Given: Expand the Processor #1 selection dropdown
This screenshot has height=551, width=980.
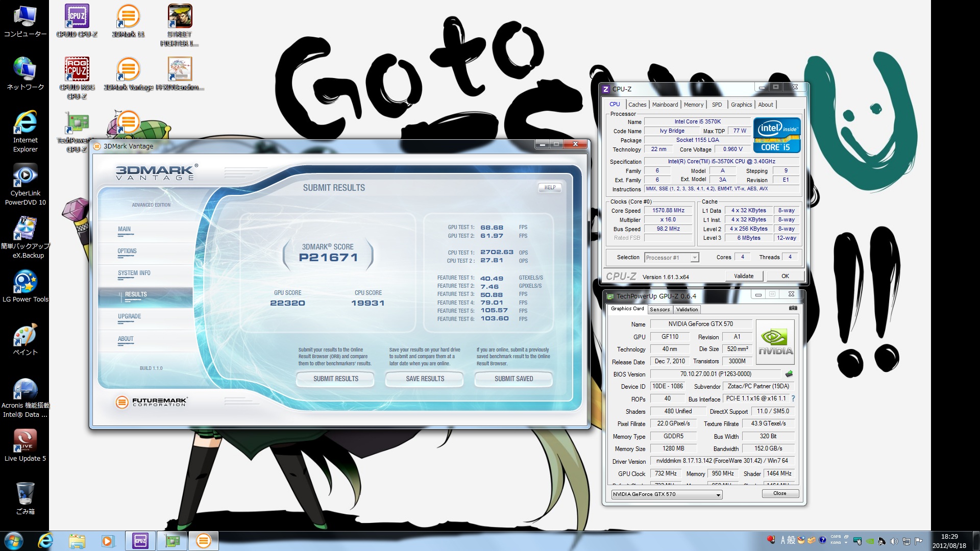Looking at the screenshot, I should [x=694, y=258].
